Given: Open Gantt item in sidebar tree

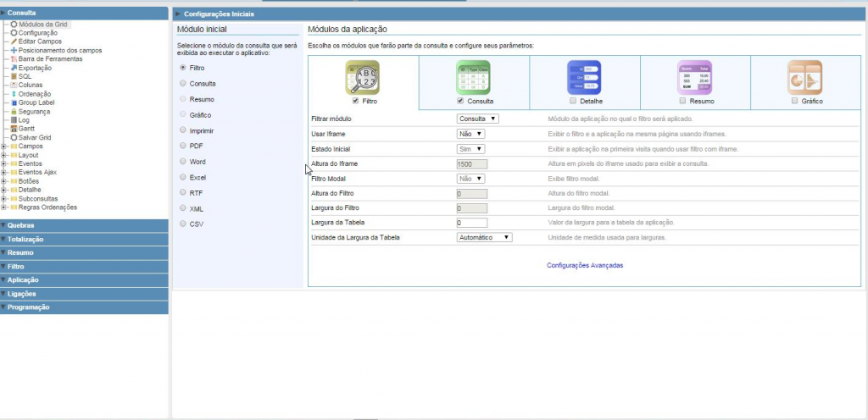Looking at the screenshot, I should click(x=27, y=129).
